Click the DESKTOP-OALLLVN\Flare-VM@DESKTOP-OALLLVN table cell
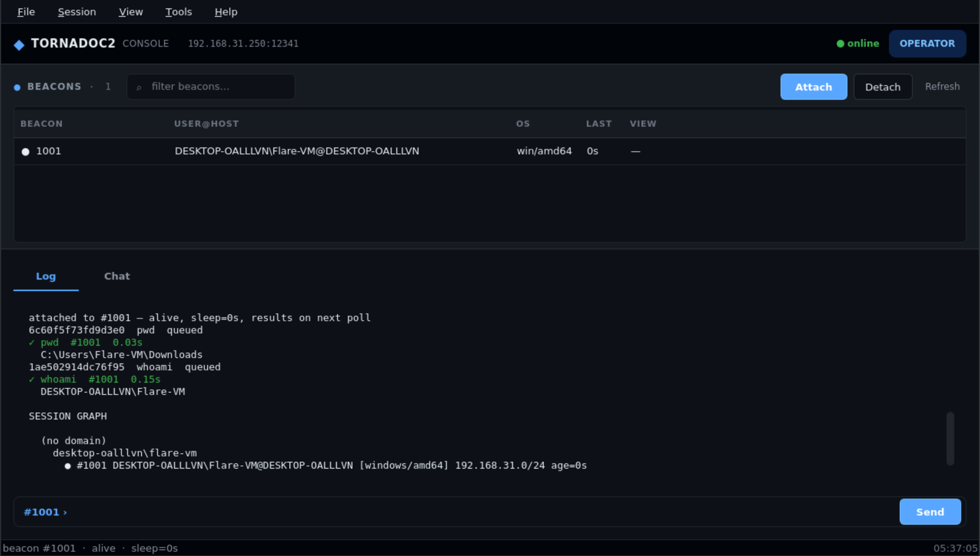 coord(297,151)
